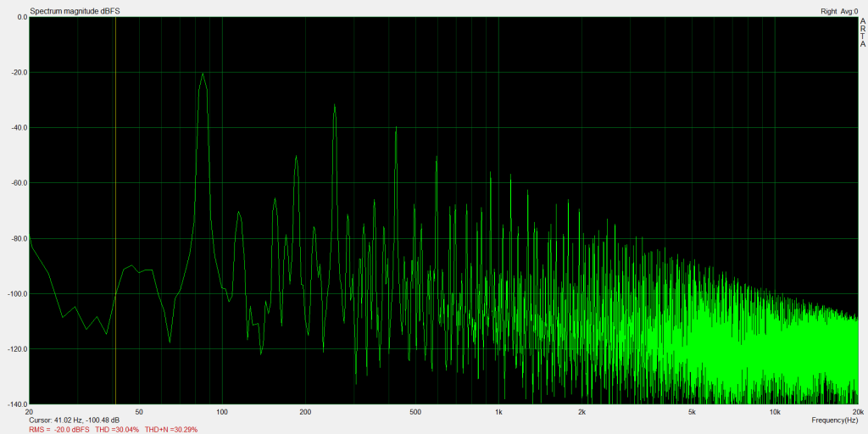Click the '-20.0' y-axis label
The height and width of the screenshot is (434, 868).
[x=20, y=73]
